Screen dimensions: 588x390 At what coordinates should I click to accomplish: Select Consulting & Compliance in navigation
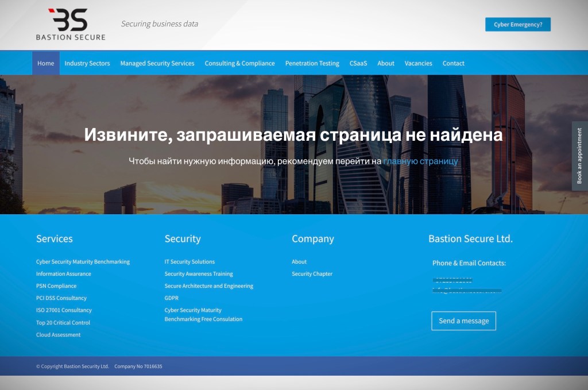tap(239, 63)
